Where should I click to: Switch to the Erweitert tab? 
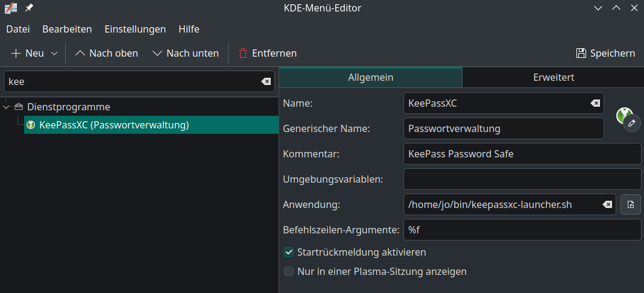point(553,77)
